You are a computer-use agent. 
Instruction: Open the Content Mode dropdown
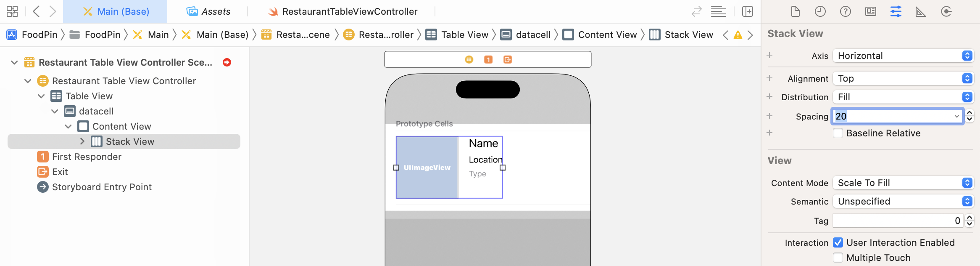tap(903, 183)
